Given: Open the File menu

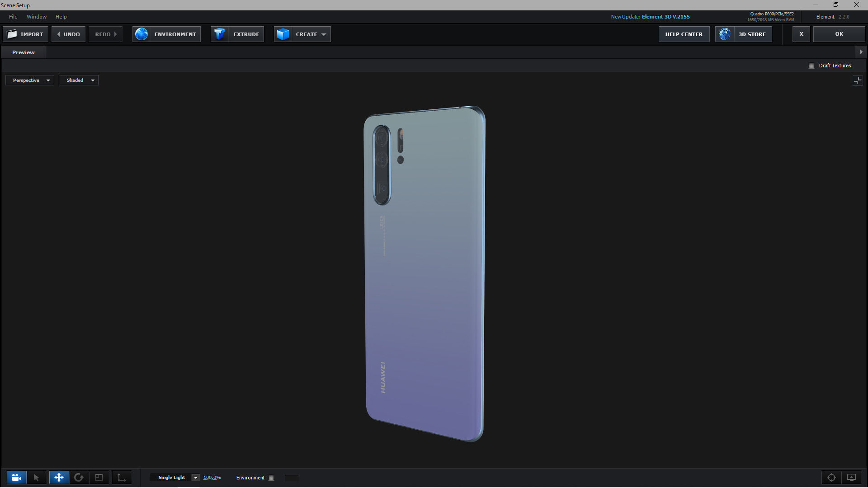Looking at the screenshot, I should click(13, 17).
